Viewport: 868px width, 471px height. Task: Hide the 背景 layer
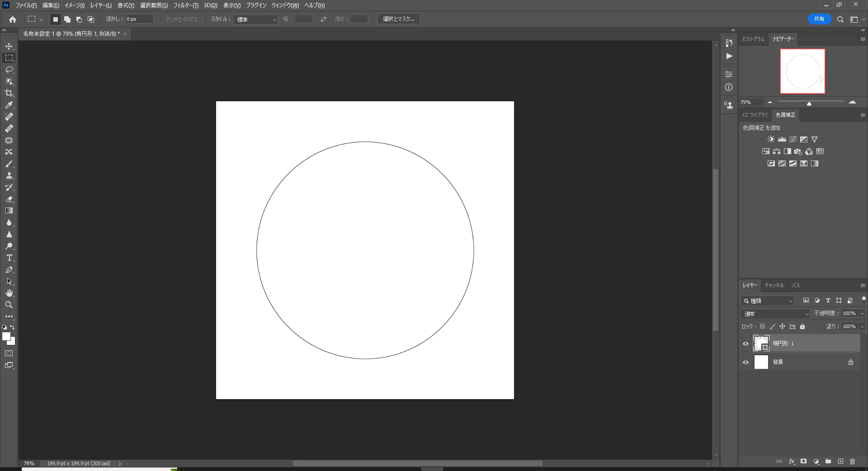click(745, 362)
